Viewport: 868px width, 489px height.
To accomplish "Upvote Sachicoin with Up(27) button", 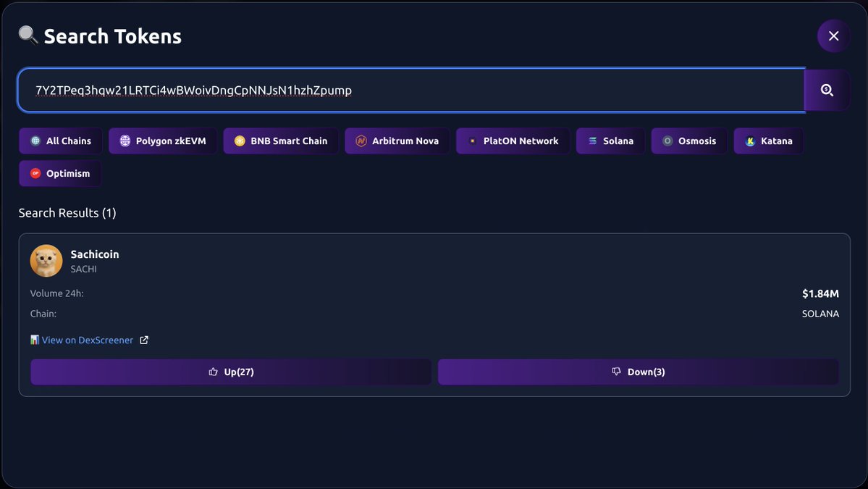I will click(230, 371).
